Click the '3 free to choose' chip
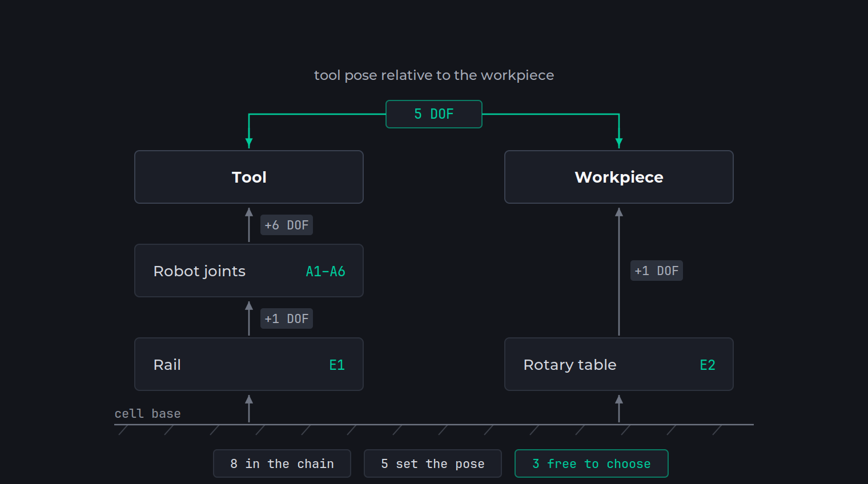This screenshot has height=484, width=868. tap(592, 463)
